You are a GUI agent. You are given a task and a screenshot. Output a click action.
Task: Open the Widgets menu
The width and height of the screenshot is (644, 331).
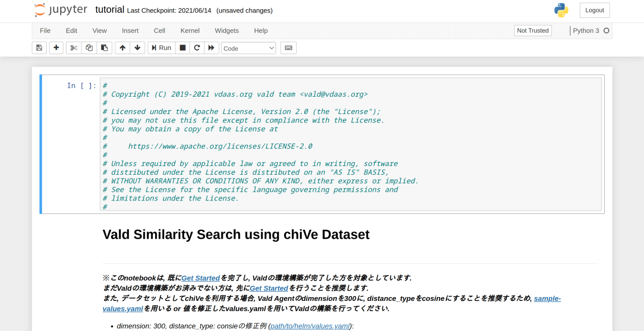coord(226,31)
